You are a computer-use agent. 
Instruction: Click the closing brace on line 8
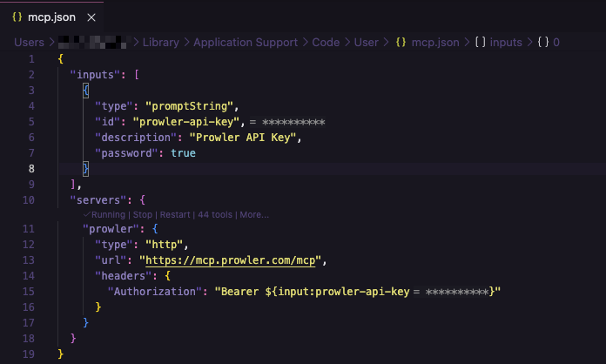[86, 169]
